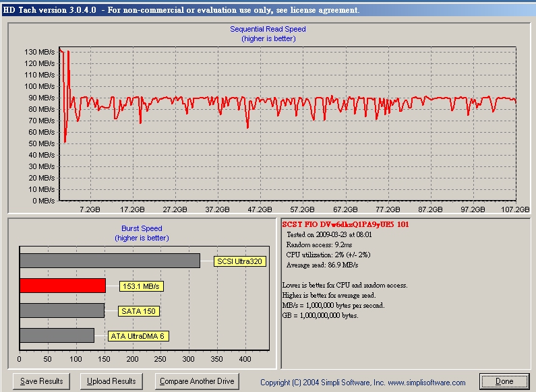Click the Average read: 86.9 MB/s line
The image size is (536, 392).
click(x=322, y=265)
